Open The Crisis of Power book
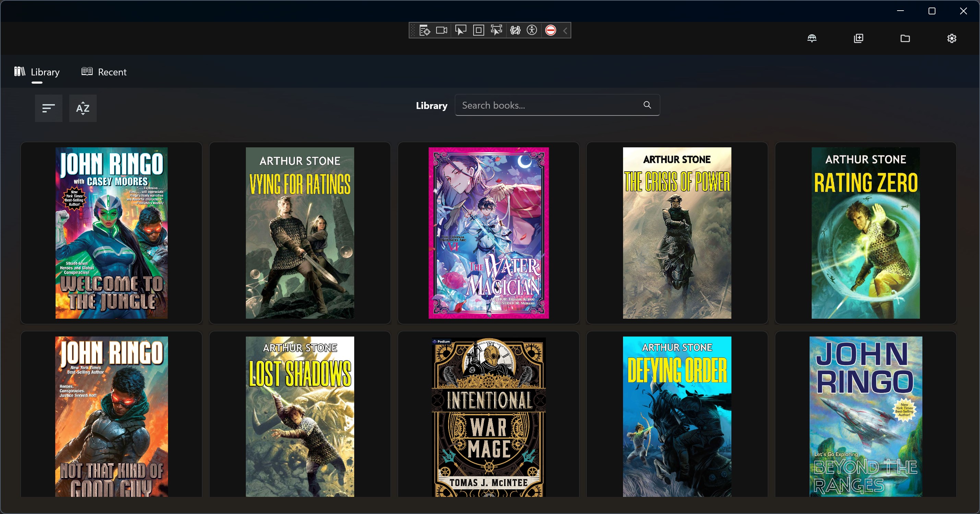The image size is (980, 514). tap(677, 233)
